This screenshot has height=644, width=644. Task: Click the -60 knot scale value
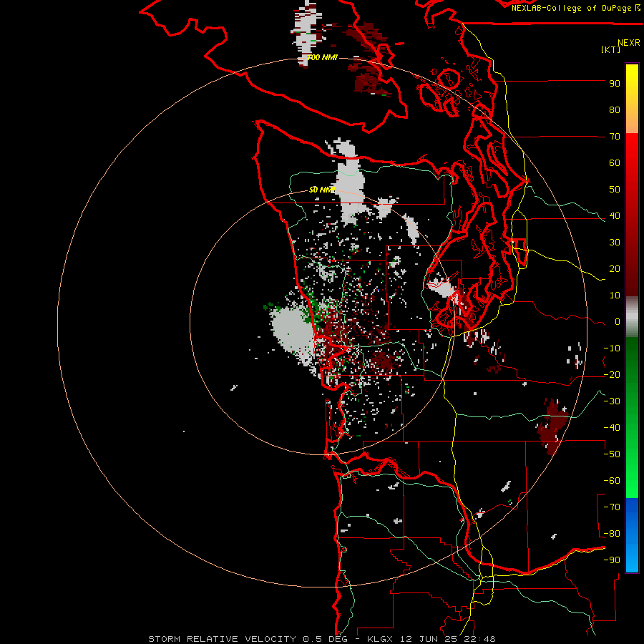(612, 481)
